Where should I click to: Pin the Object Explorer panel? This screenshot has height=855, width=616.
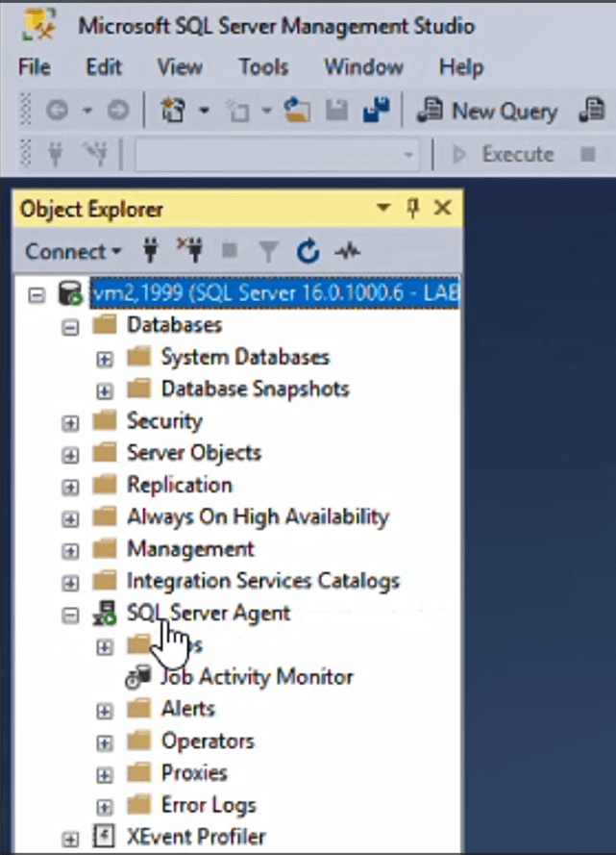tap(413, 208)
